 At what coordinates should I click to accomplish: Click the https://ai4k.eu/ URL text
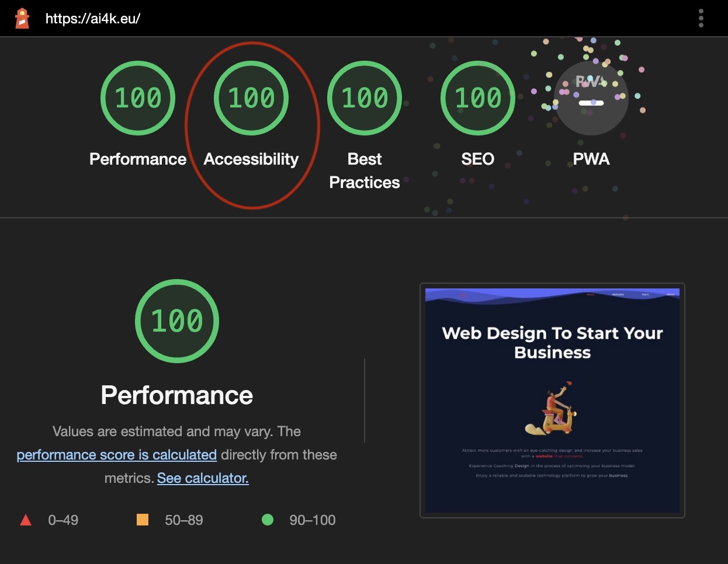pyautogui.click(x=93, y=18)
